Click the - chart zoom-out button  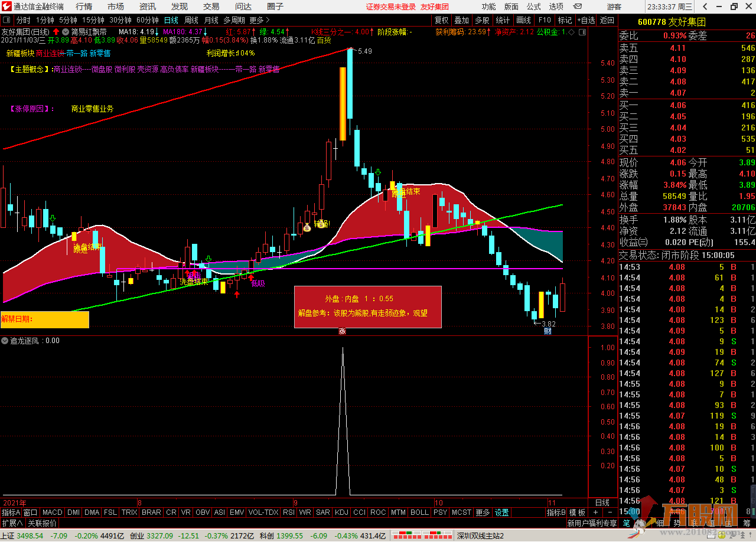click(610, 512)
